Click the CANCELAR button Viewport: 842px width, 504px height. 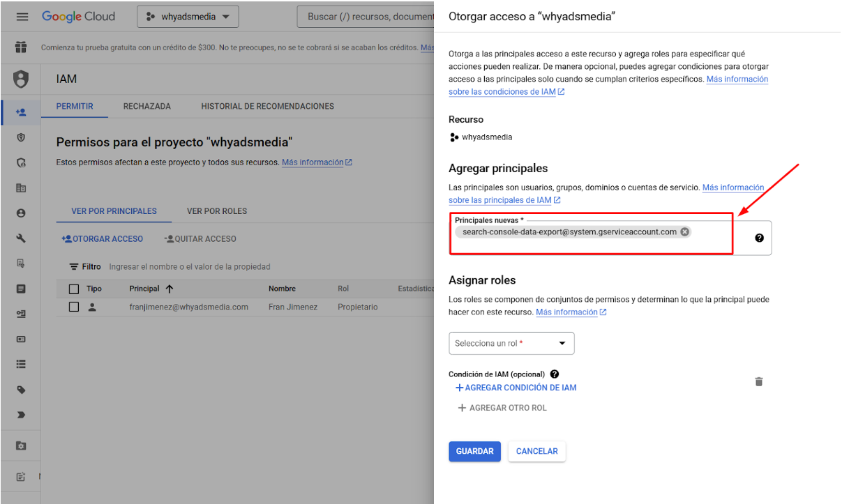536,451
